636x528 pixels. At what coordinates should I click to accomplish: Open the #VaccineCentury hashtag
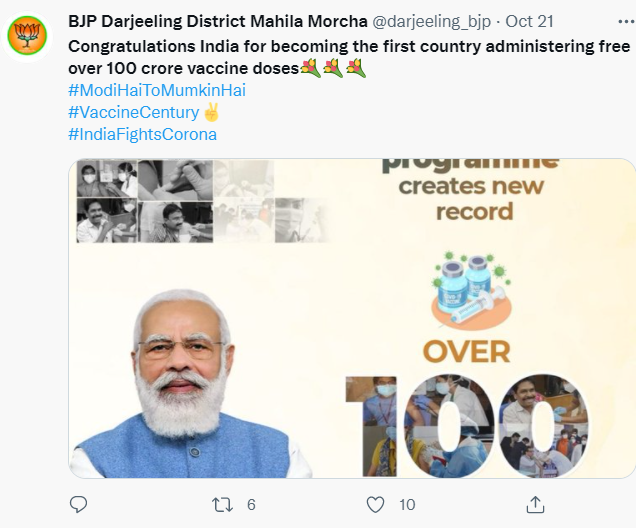point(134,112)
